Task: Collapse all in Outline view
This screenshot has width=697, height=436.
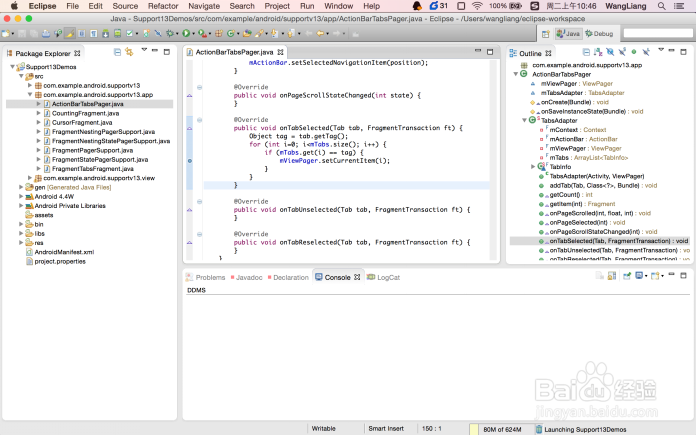Action: click(x=586, y=52)
